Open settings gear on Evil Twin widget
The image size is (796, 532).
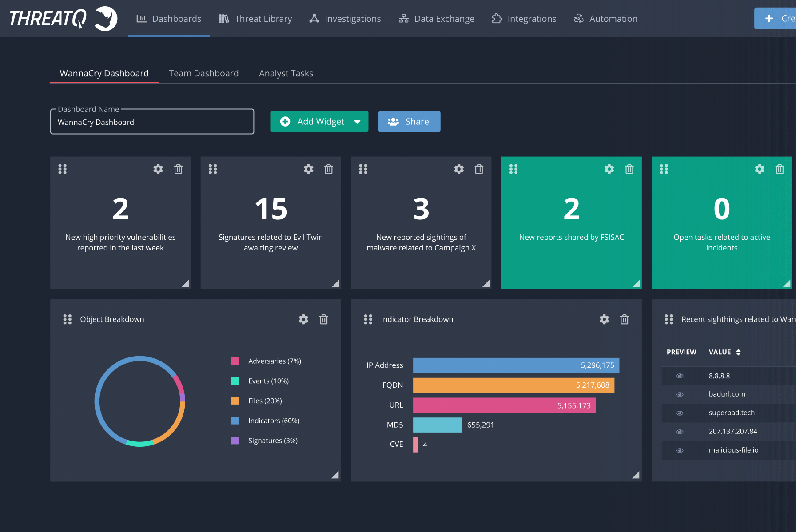tap(309, 169)
